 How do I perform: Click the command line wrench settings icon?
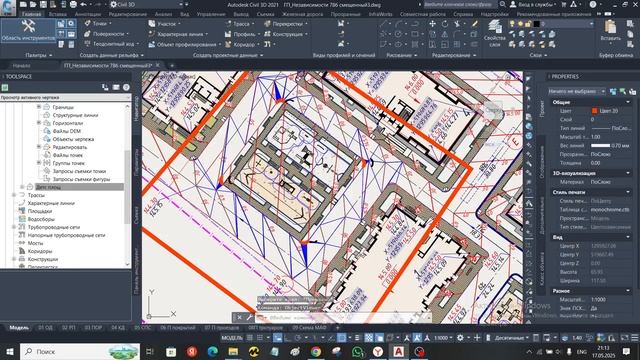click(249, 317)
